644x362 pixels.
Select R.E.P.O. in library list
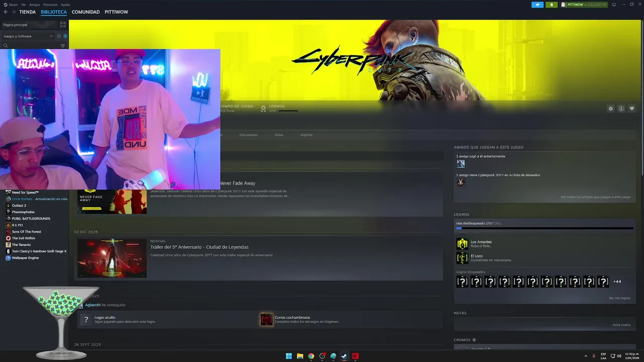(18, 225)
